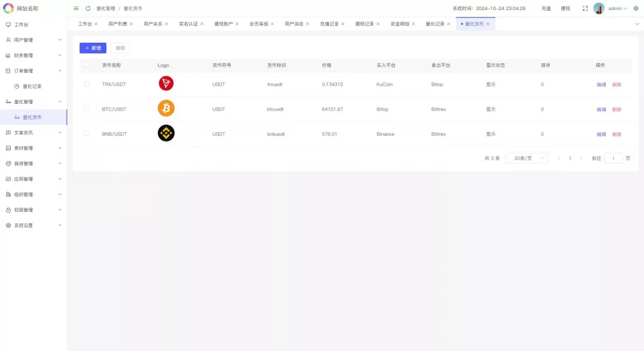
Task: Click the blue 新增 button
Action: [x=93, y=48]
